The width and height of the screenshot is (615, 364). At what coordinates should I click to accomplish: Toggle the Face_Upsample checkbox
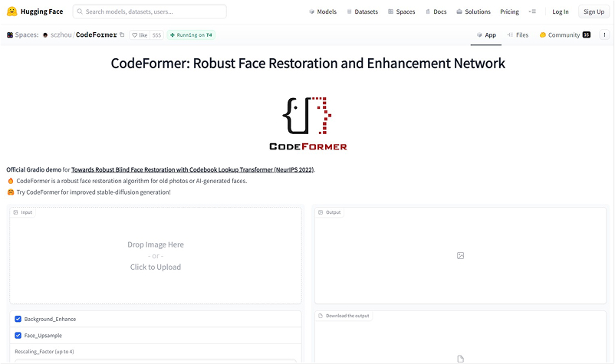[18, 336]
